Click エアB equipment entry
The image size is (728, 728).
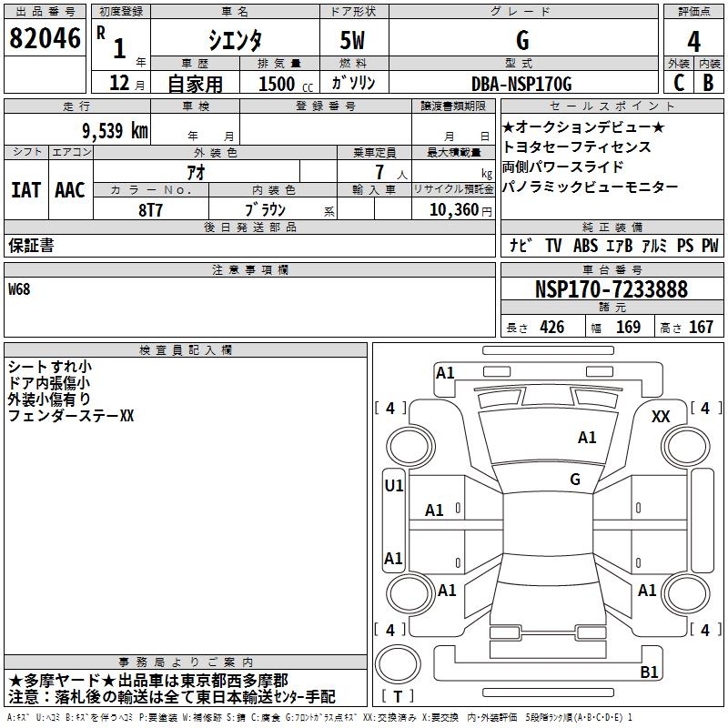[x=620, y=245]
